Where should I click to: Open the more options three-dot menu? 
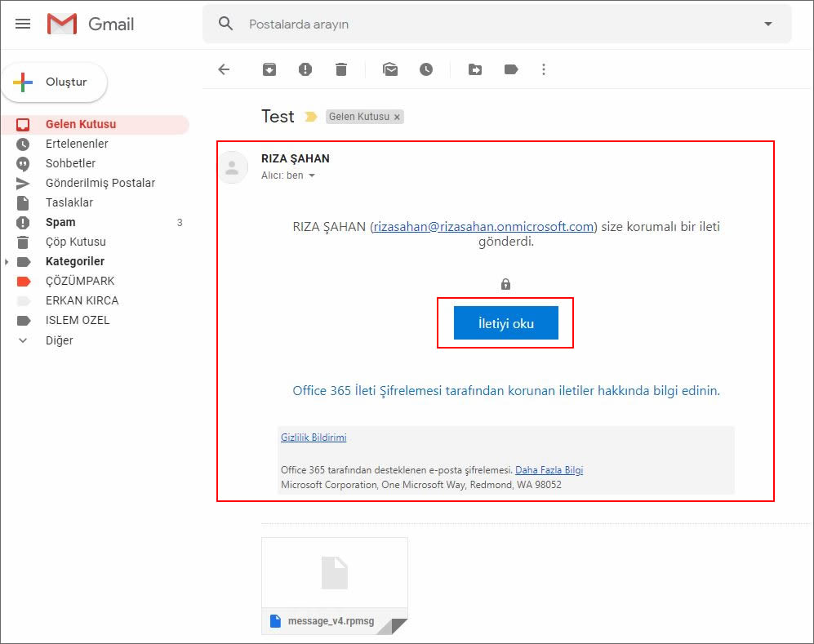pyautogui.click(x=544, y=69)
